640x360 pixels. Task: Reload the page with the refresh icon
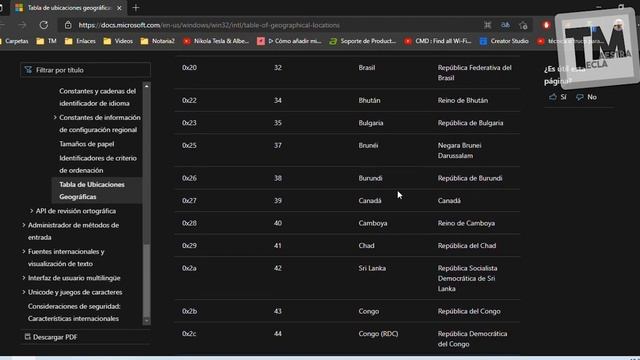[44, 25]
